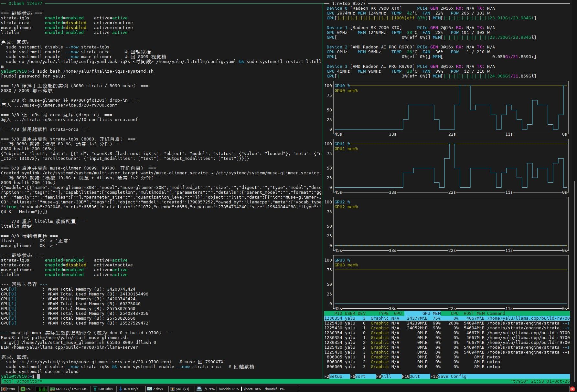Click '/models: 61%' disk usage in status bar
Screen dimensions: 577x392
coord(229,389)
